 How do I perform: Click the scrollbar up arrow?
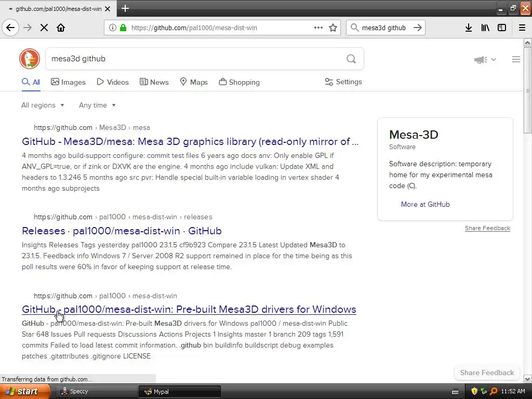coord(527,43)
